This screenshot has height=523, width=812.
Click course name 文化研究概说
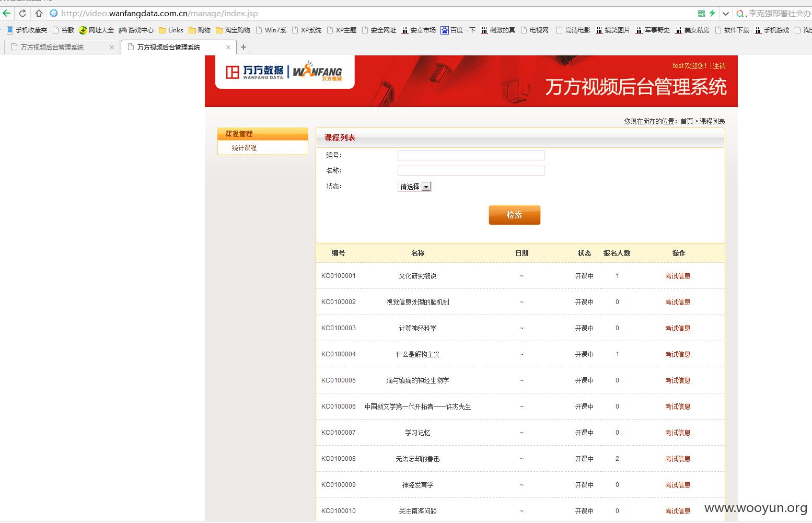417,276
